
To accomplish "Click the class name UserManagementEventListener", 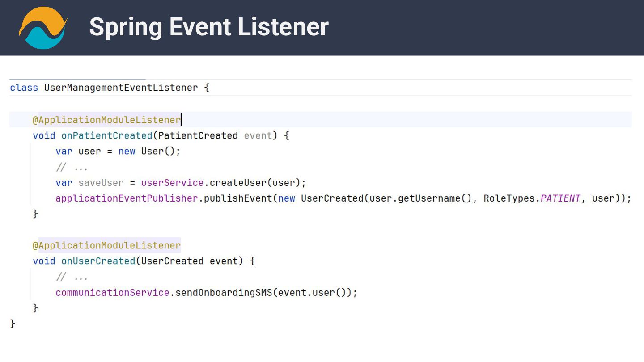I will point(121,88).
